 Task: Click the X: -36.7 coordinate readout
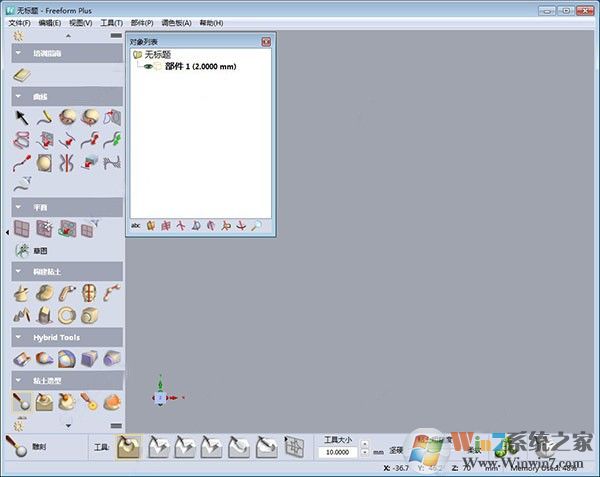pos(396,468)
